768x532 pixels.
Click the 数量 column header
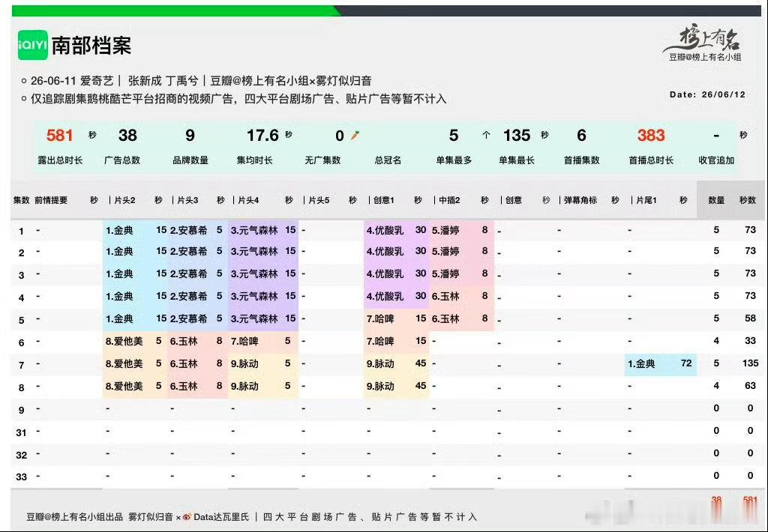click(x=716, y=200)
